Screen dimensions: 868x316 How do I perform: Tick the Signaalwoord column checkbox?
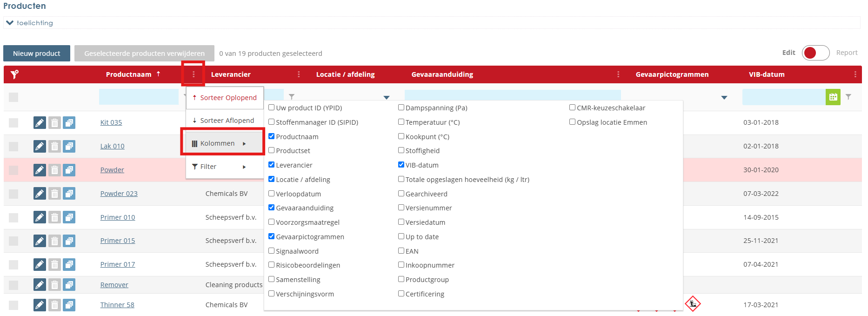(x=272, y=251)
